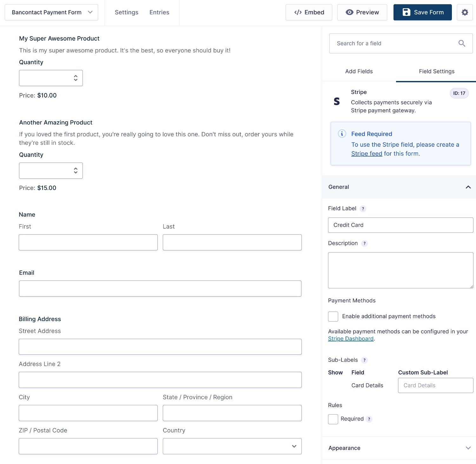Follow the Stripe feed link
This screenshot has height=464, width=476.
click(367, 153)
